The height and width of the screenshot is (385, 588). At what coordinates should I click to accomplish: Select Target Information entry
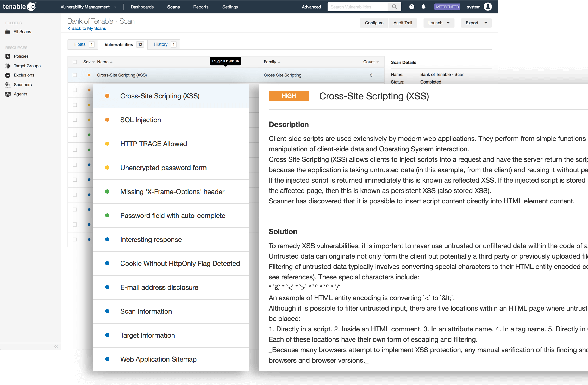pyautogui.click(x=171, y=335)
